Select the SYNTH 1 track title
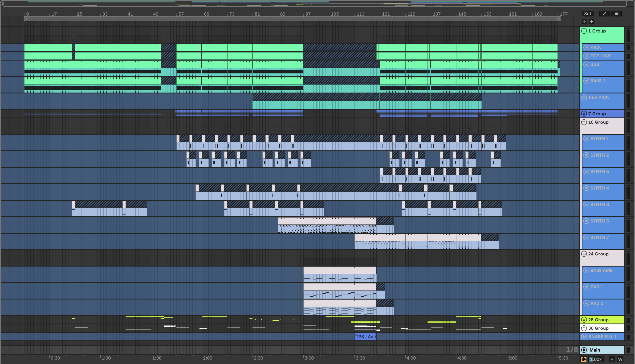 pos(599,139)
